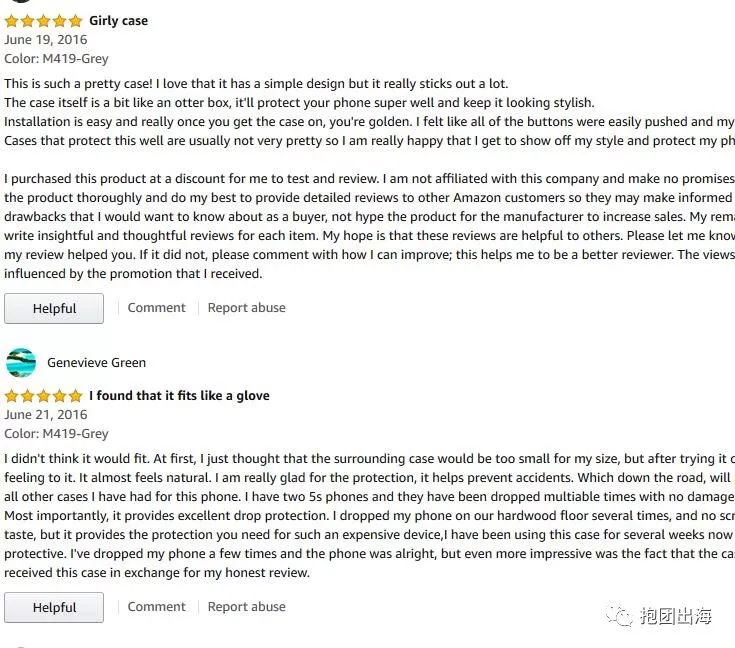Open "I found that it fits like a glove" title
The height and width of the screenshot is (648, 735).
point(179,396)
